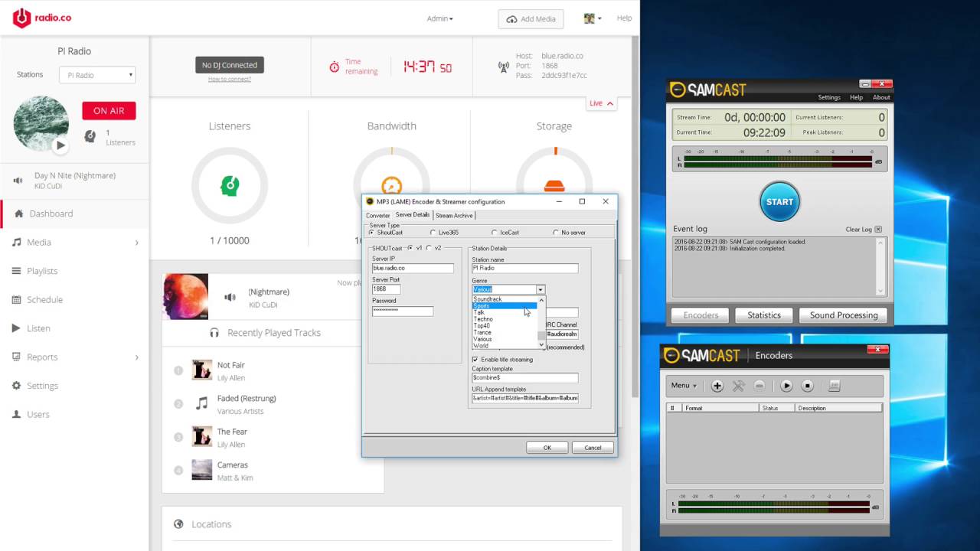
Task: Open the Admin dropdown menu
Action: (x=439, y=18)
